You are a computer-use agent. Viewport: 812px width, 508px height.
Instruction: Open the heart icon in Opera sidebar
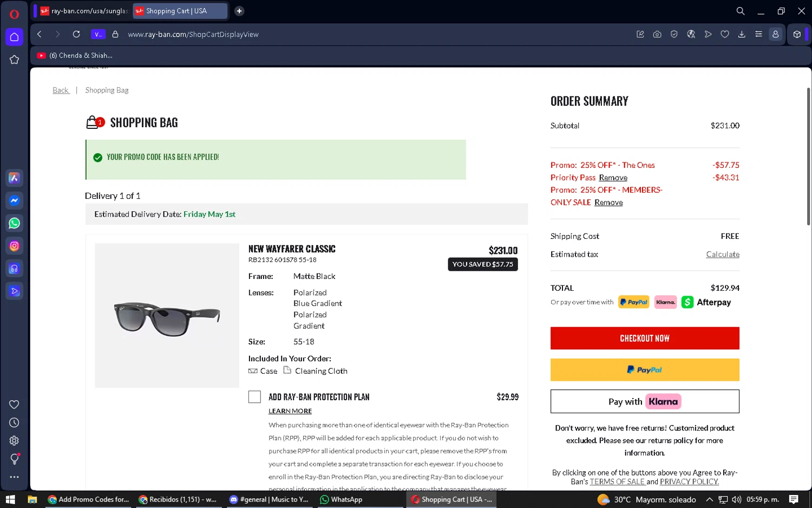(14, 405)
